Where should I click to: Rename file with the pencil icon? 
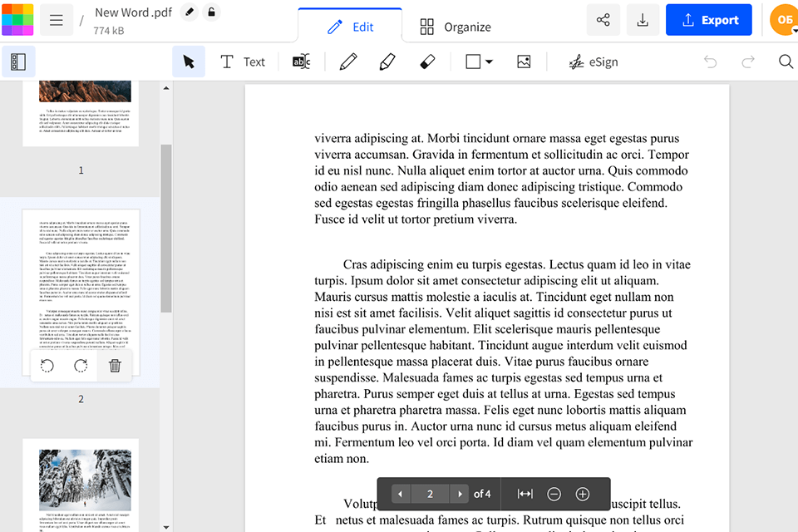coord(190,12)
